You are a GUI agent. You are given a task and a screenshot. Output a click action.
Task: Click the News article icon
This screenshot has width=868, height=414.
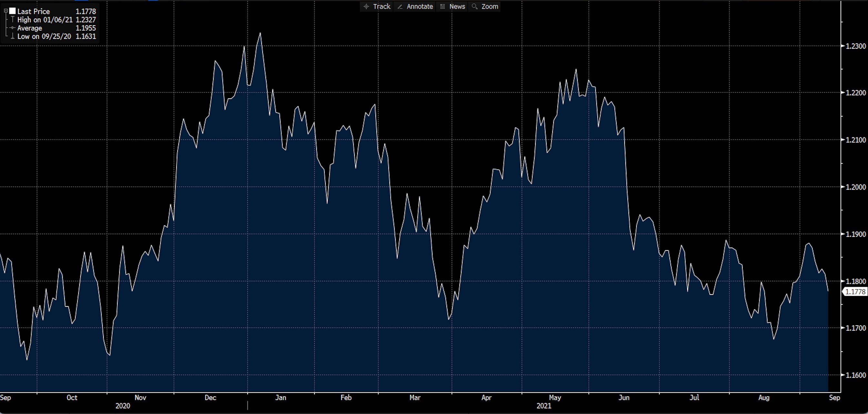[x=442, y=6]
